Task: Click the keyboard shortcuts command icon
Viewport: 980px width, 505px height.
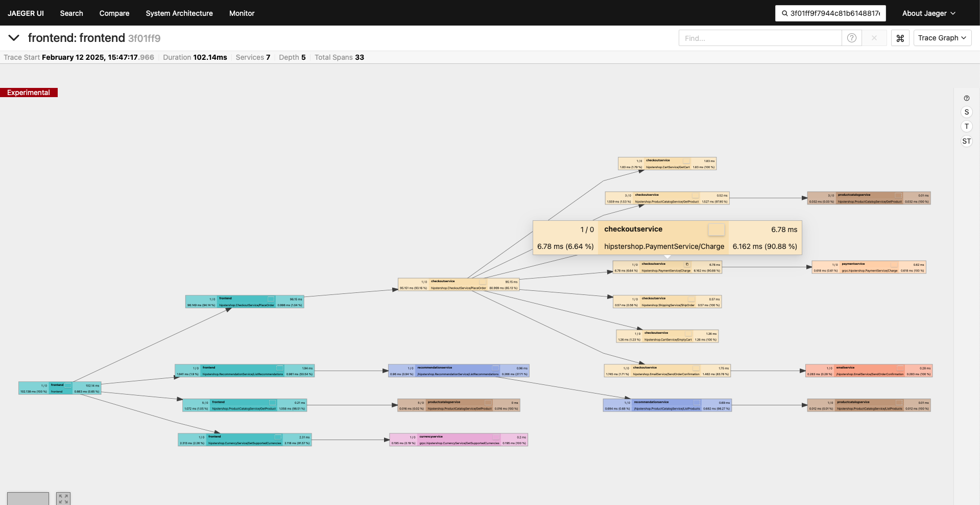Action: [900, 38]
